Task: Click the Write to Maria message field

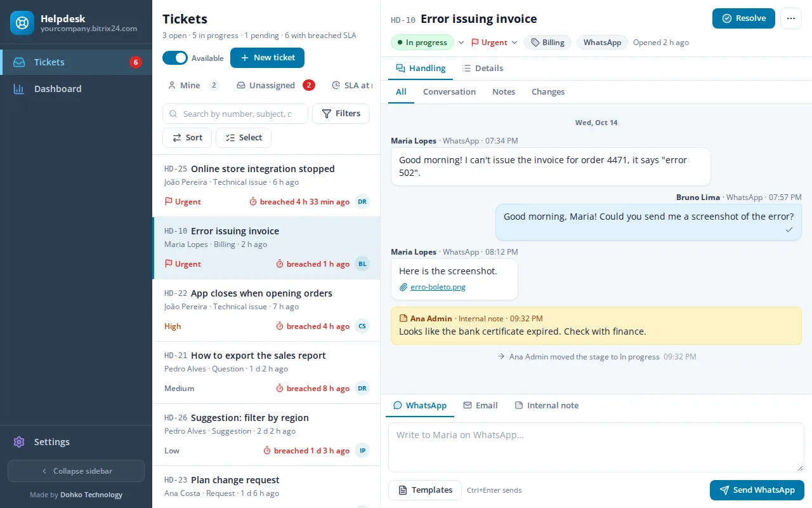Action: click(596, 448)
